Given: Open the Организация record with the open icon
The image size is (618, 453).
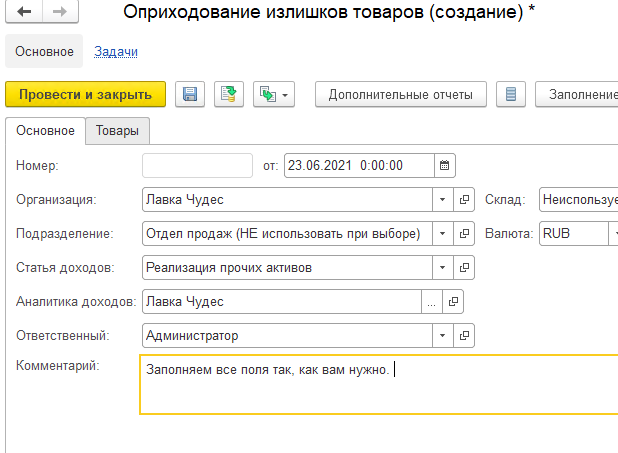Looking at the screenshot, I should [464, 199].
